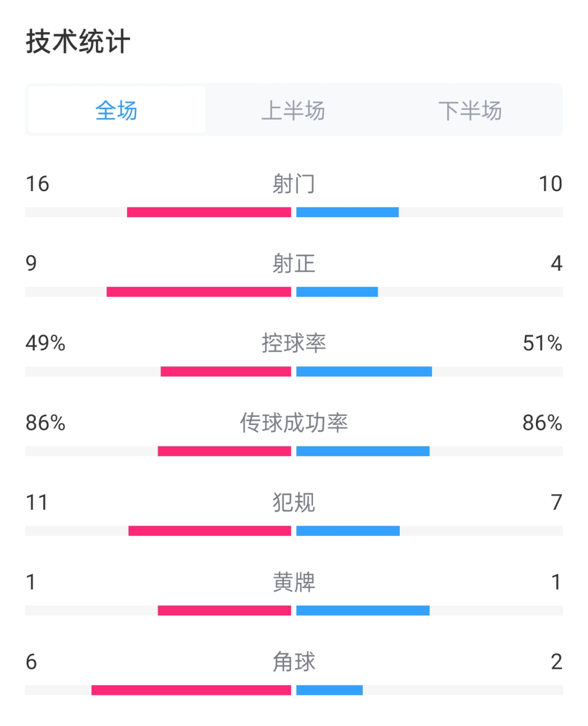
Task: Click the away team shots value 10
Action: [551, 184]
